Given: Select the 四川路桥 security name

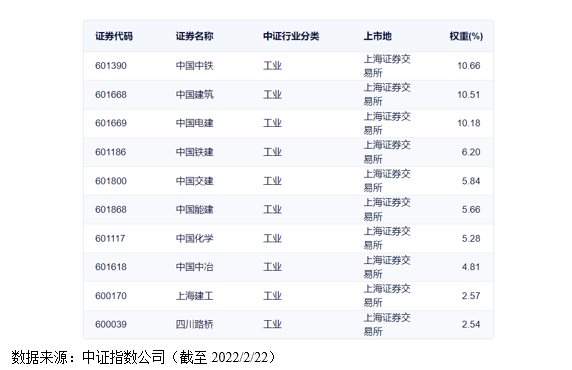Looking at the screenshot, I should coord(194,324).
